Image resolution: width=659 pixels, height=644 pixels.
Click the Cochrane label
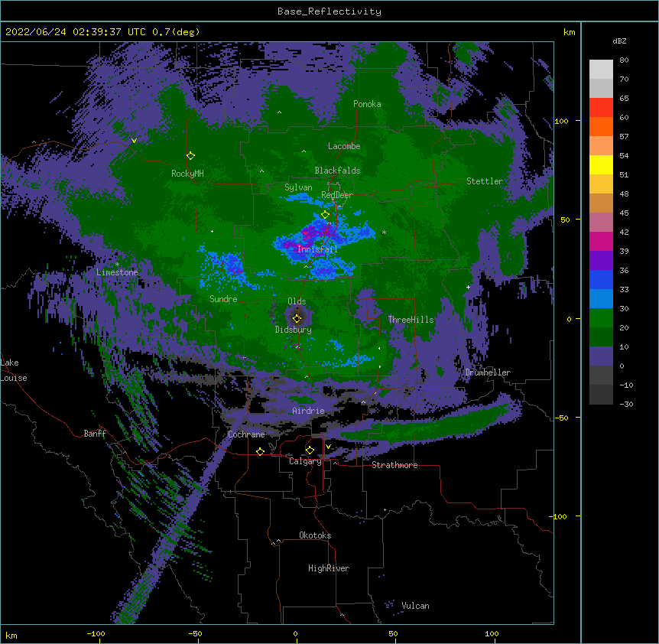pos(246,434)
